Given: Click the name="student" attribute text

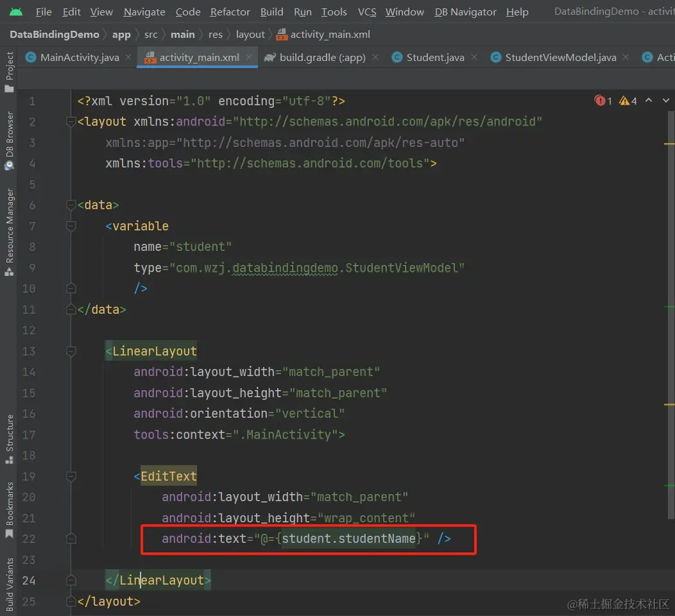Looking at the screenshot, I should click(x=182, y=246).
